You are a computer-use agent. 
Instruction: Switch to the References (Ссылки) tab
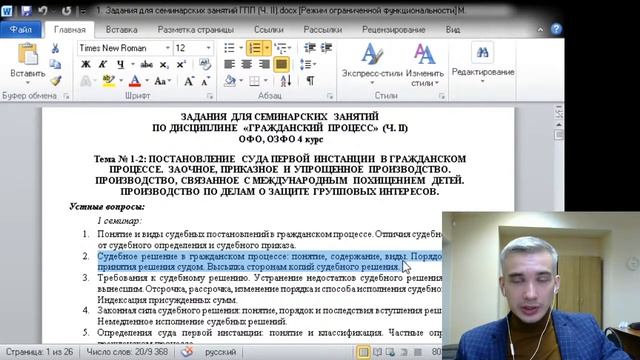pos(269,30)
